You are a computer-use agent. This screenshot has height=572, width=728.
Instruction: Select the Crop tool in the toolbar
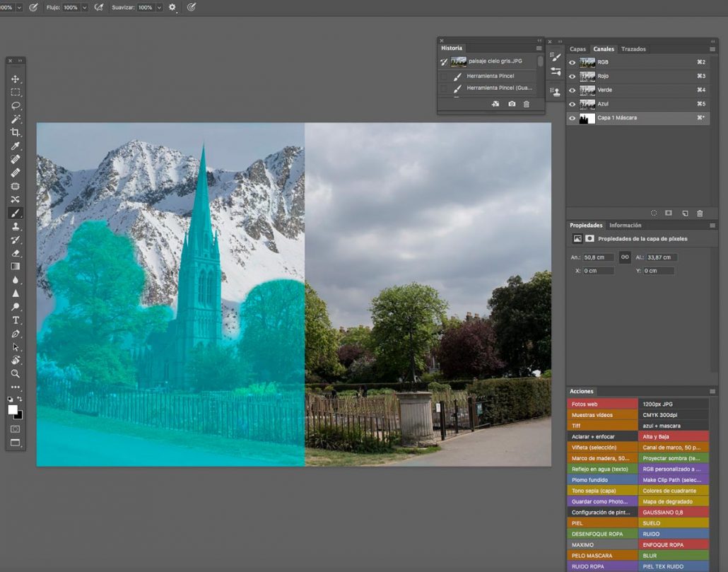click(x=16, y=133)
